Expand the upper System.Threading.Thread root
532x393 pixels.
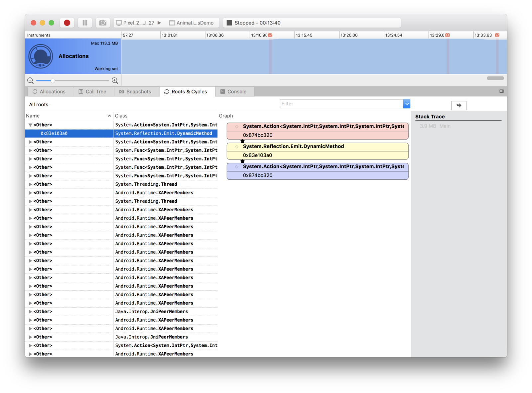pyautogui.click(x=30, y=184)
